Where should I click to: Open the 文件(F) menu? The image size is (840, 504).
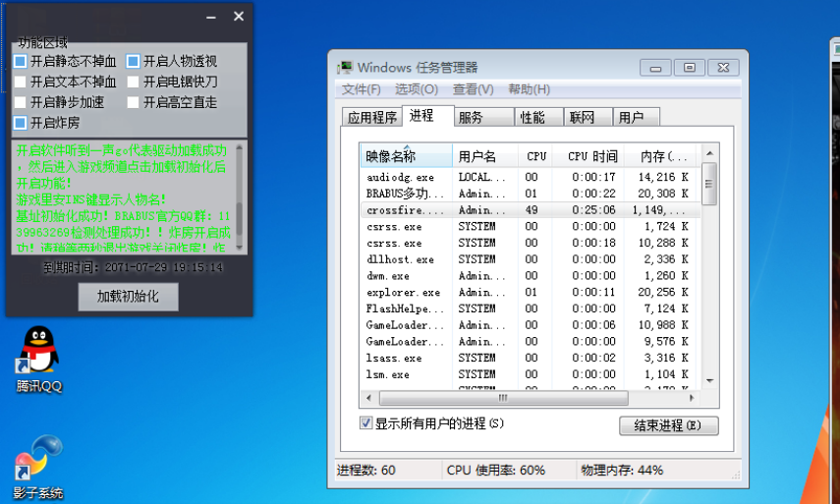[362, 89]
